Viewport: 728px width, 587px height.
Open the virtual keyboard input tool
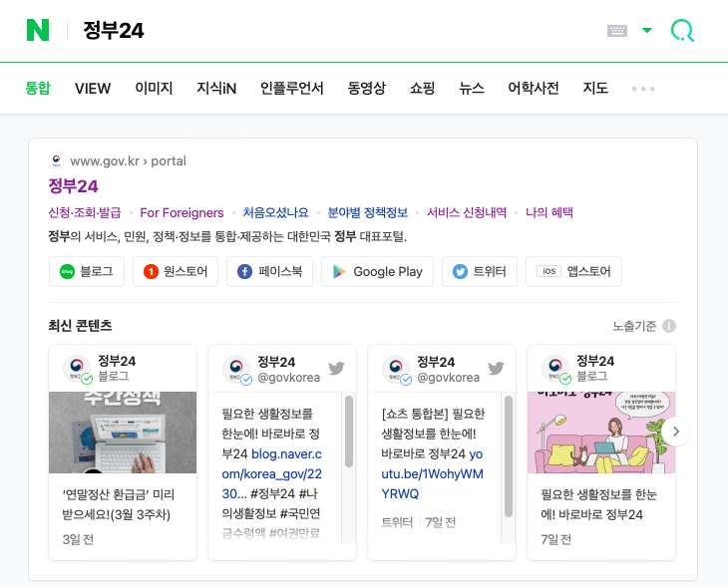617,31
